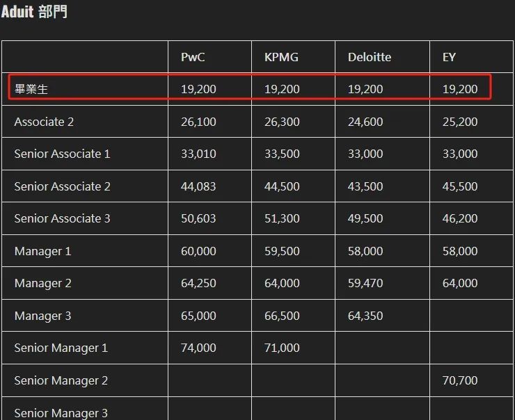This screenshot has height=420, width=515.
Task: Click the Aduit 部門 heading
Action: (34, 12)
